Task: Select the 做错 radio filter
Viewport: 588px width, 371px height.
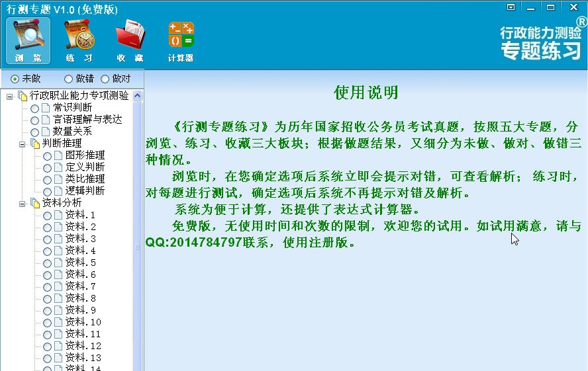Action: pos(68,79)
